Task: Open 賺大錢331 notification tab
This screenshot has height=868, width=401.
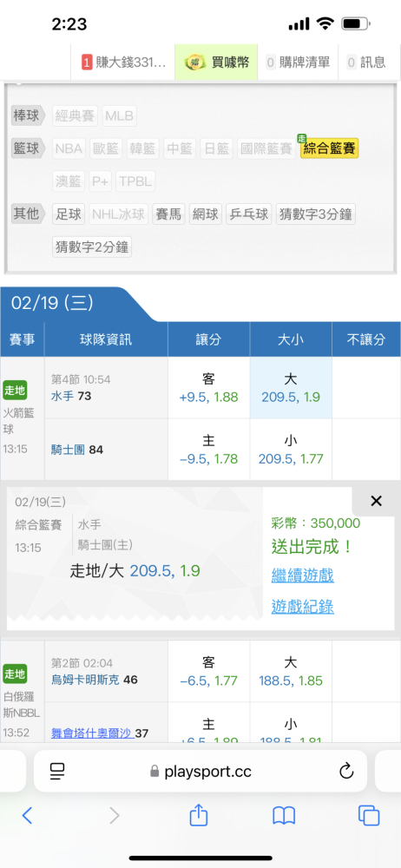Action: [x=123, y=62]
